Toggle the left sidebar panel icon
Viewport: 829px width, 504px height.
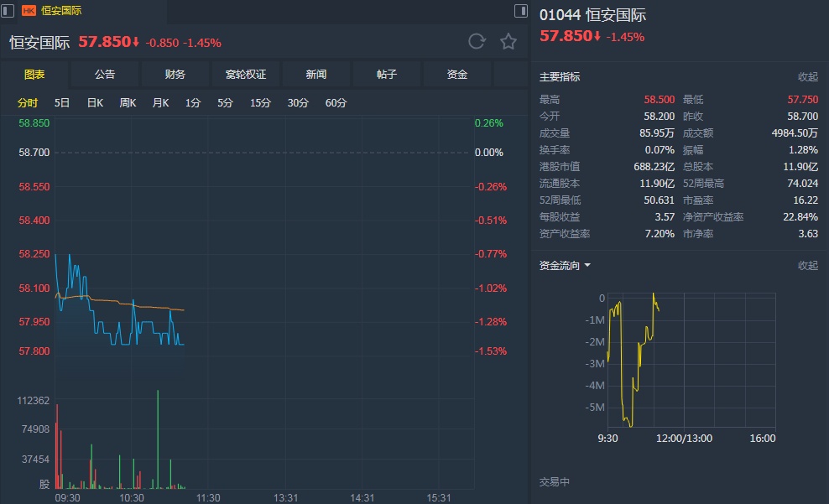(x=8, y=10)
